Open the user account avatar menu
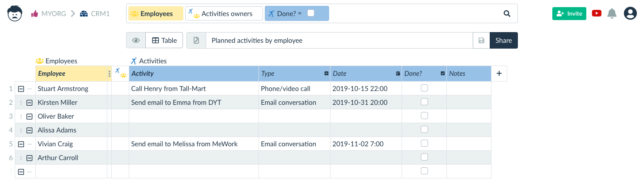This screenshot has width=644, height=186. 630,14
